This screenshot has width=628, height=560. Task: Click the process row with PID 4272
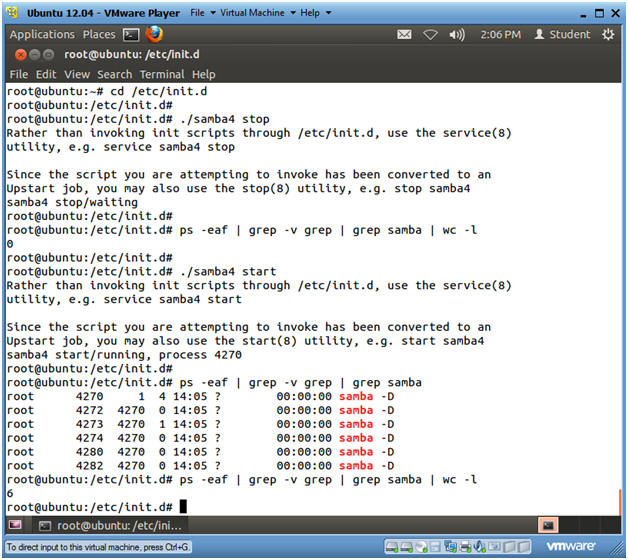tap(201, 411)
